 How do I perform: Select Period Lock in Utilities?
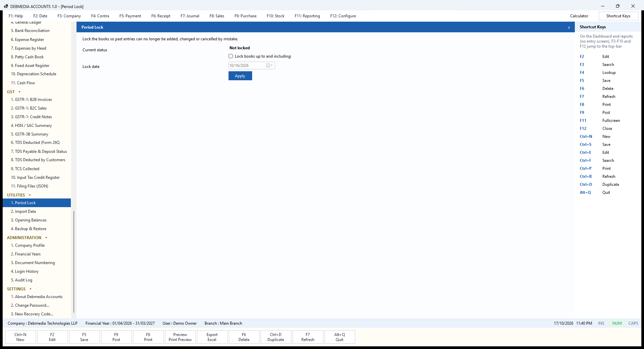tap(37, 203)
